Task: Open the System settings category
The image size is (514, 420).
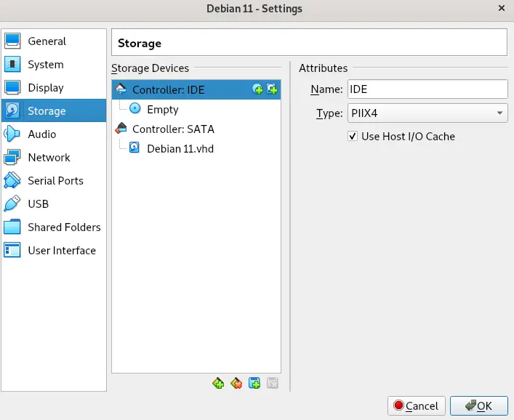Action: [x=54, y=65]
